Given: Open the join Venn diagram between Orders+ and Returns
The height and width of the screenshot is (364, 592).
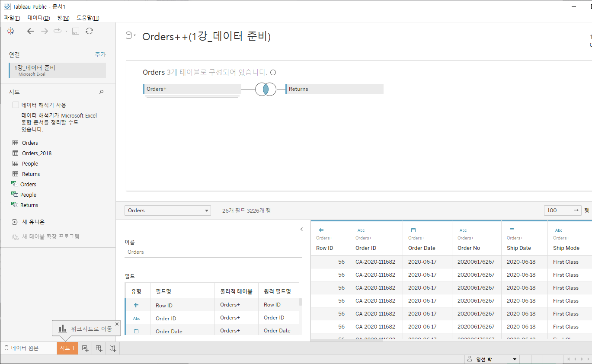Looking at the screenshot, I should 266,89.
